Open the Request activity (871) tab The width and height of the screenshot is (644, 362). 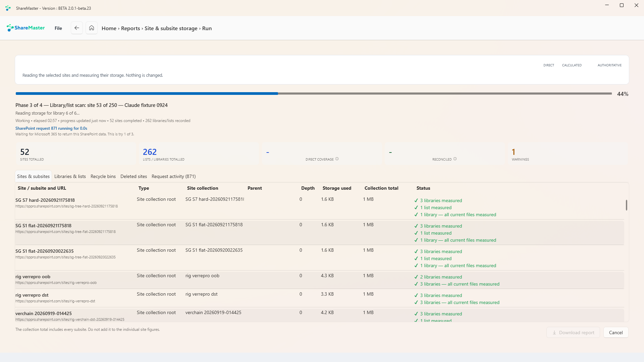pos(173,176)
